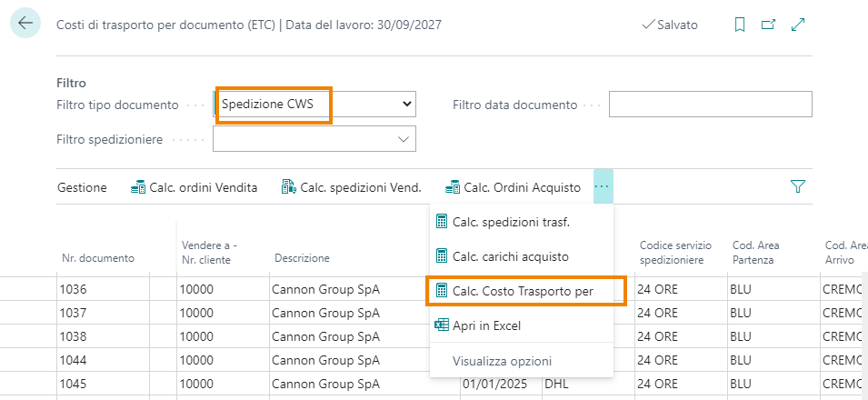Toggle the filter pane funnel icon
Screen dimensions: 868x400
click(798, 187)
